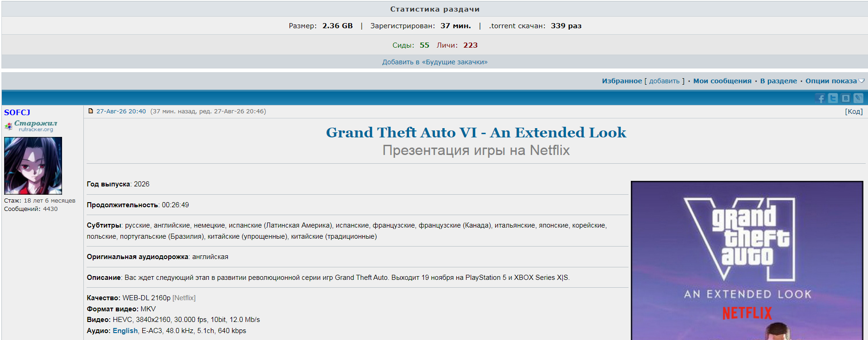Image resolution: width=868 pixels, height=340 pixels.
Task: Click the Формат видео MKV line
Action: (121, 309)
